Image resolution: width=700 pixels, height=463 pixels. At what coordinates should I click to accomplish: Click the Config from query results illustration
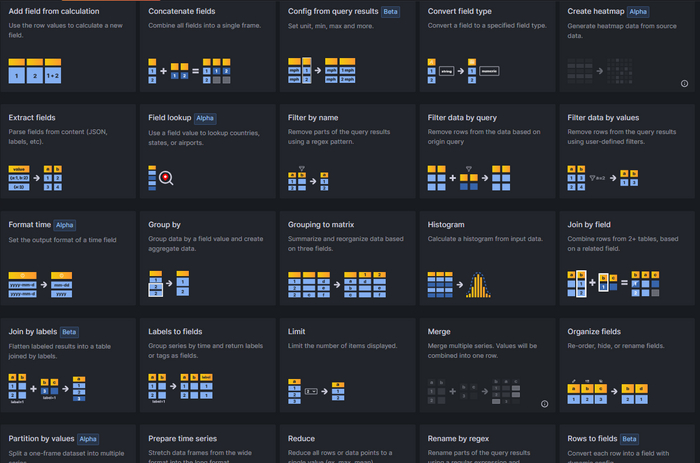[322, 71]
